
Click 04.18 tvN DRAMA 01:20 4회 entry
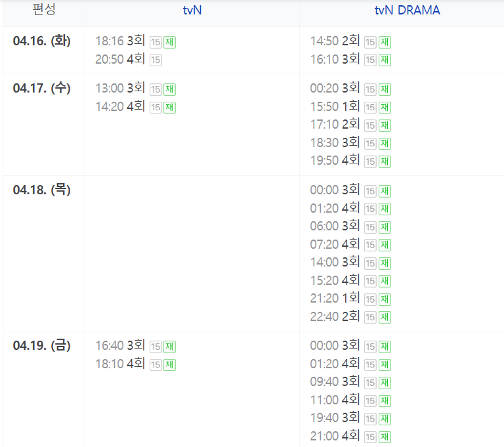[x=335, y=208]
